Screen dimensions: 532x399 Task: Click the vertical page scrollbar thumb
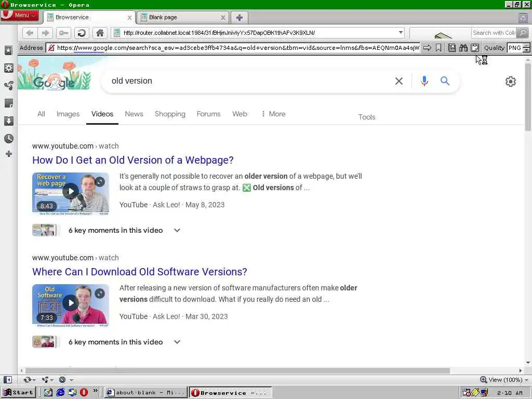point(528,97)
